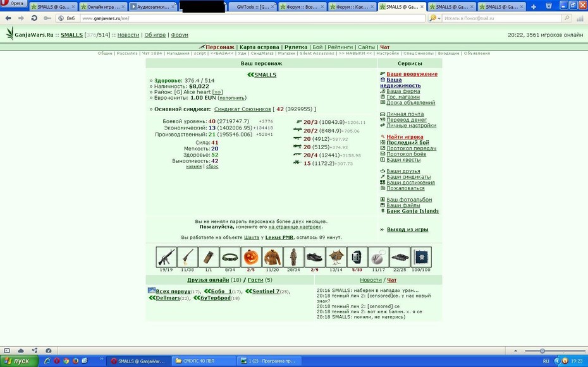
Task: Open the Протокол боёв link
Action: coord(406,154)
